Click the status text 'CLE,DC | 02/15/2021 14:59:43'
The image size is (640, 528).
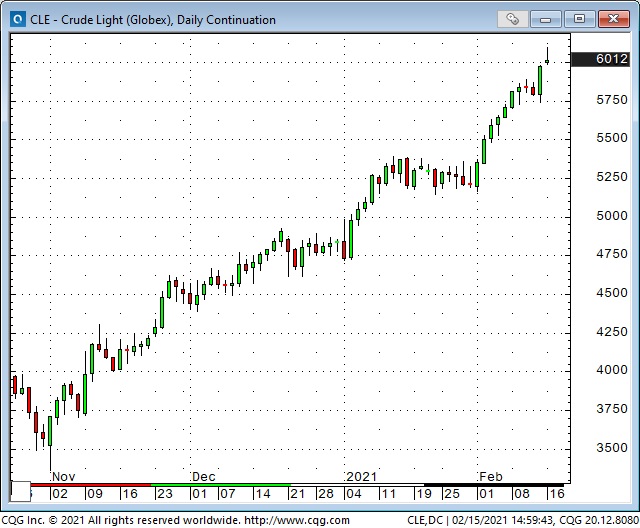(x=480, y=520)
